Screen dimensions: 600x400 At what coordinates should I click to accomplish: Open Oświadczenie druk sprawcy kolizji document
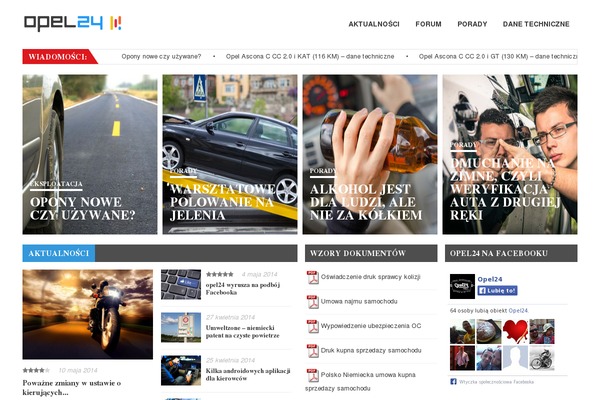pos(370,277)
